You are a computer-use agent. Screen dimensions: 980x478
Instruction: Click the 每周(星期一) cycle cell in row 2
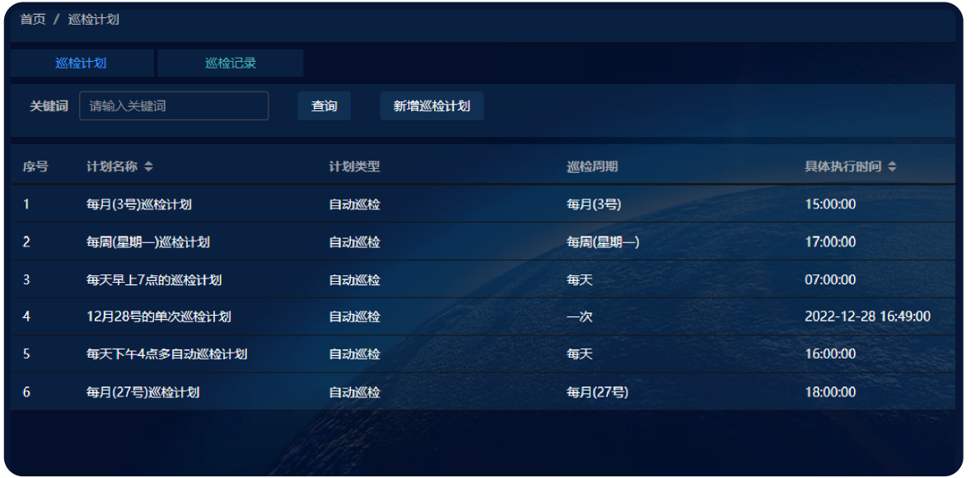[x=603, y=242]
